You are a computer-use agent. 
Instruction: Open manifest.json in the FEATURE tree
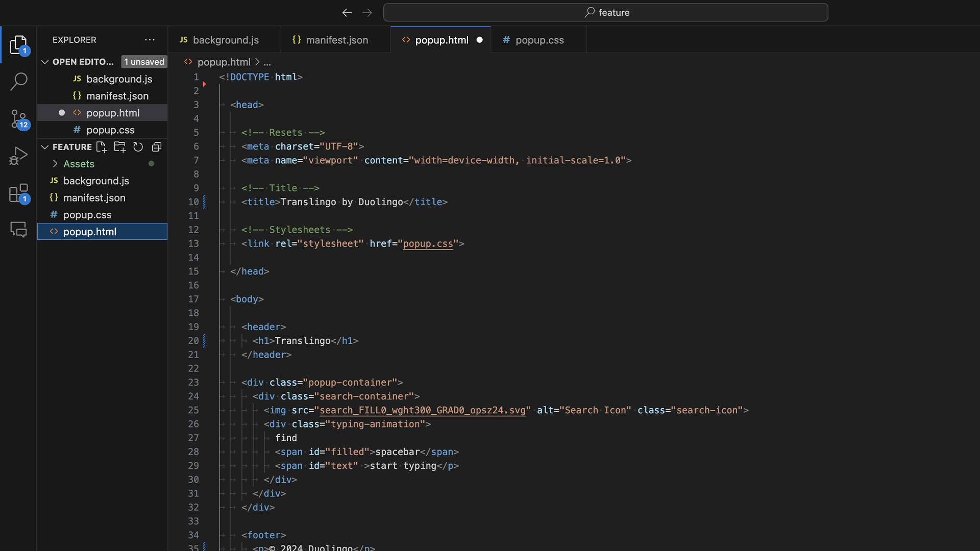click(102, 197)
